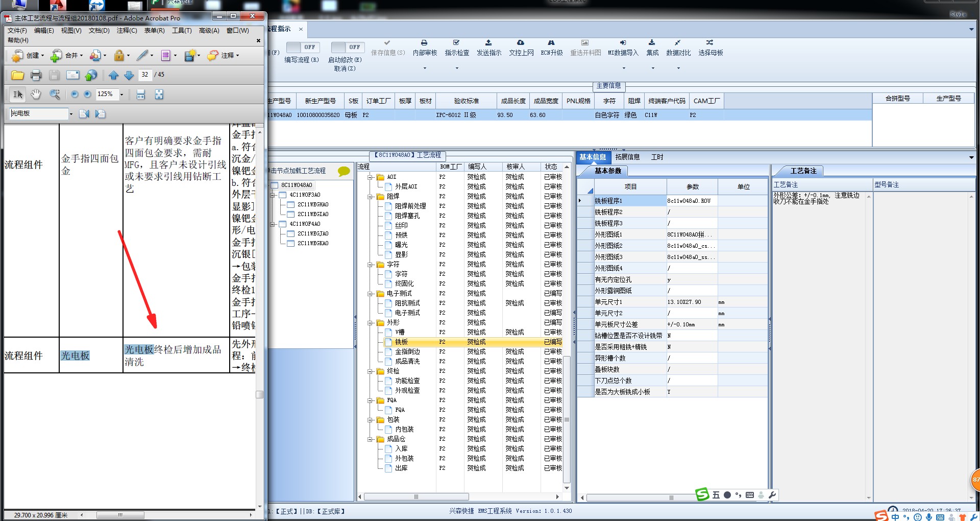980x521 pixels.
Task: Click the 数据对比 button
Action: pyautogui.click(x=678, y=48)
